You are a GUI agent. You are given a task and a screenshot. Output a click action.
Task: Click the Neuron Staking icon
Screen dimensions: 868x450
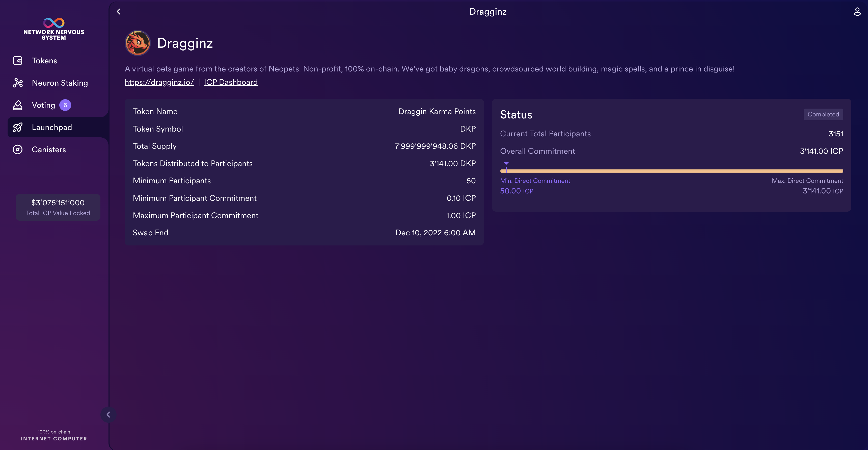[x=17, y=83]
